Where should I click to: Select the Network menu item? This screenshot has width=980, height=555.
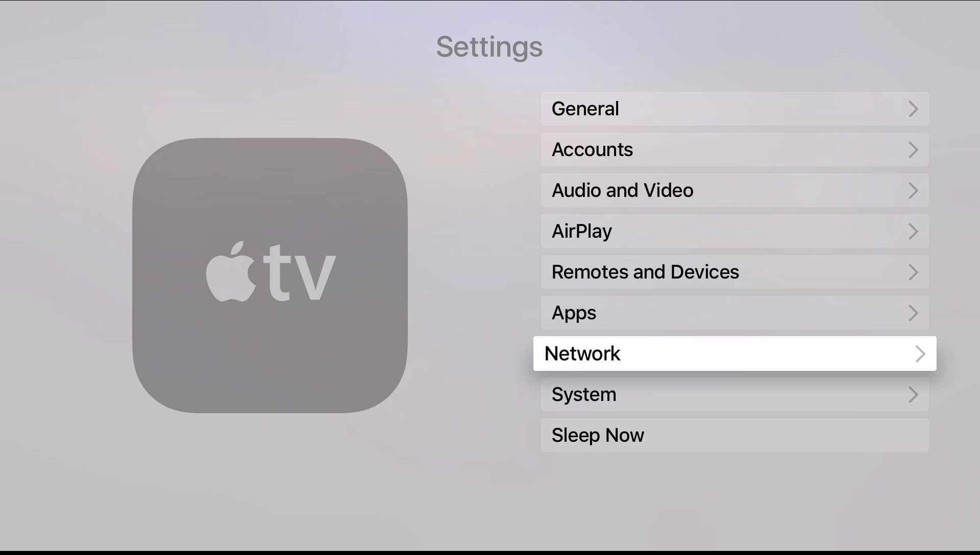click(x=735, y=353)
